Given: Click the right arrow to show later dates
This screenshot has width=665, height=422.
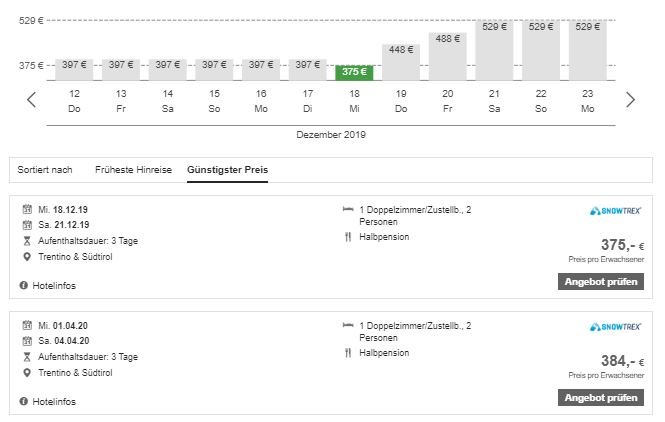Looking at the screenshot, I should click(630, 99).
